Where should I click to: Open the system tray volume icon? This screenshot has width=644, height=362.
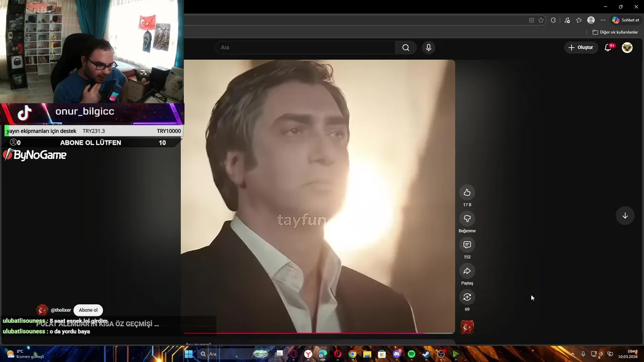point(601,354)
